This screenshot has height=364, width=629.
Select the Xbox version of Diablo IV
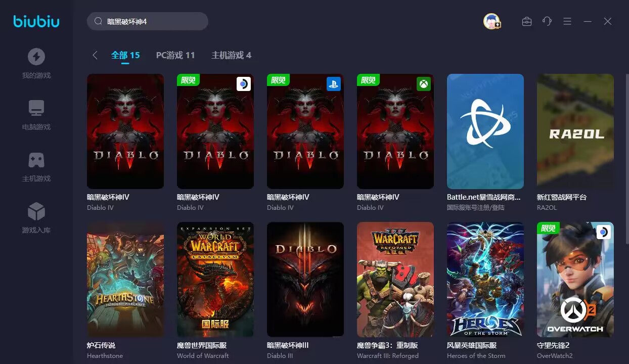pyautogui.click(x=395, y=131)
